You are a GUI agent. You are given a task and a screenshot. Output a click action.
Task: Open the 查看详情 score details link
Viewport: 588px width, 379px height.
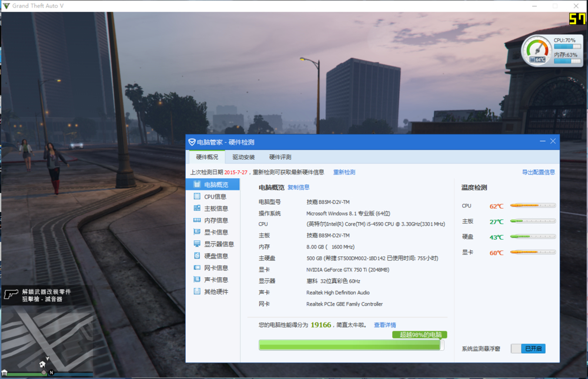[x=385, y=325]
